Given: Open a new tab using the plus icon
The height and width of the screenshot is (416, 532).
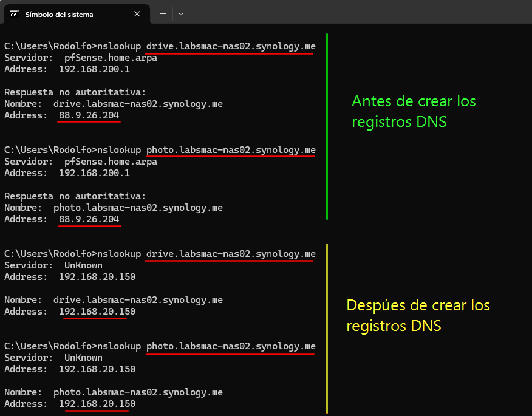Looking at the screenshot, I should tap(164, 14).
